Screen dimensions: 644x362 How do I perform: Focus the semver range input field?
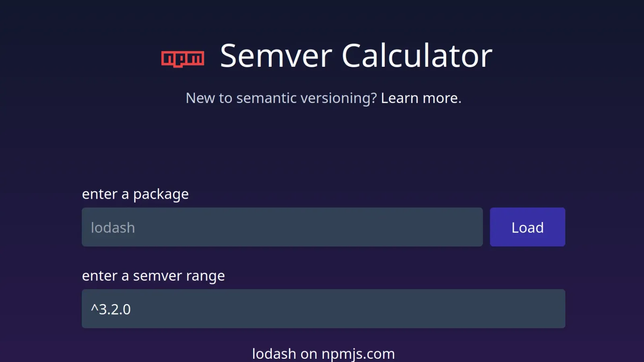[x=323, y=309]
